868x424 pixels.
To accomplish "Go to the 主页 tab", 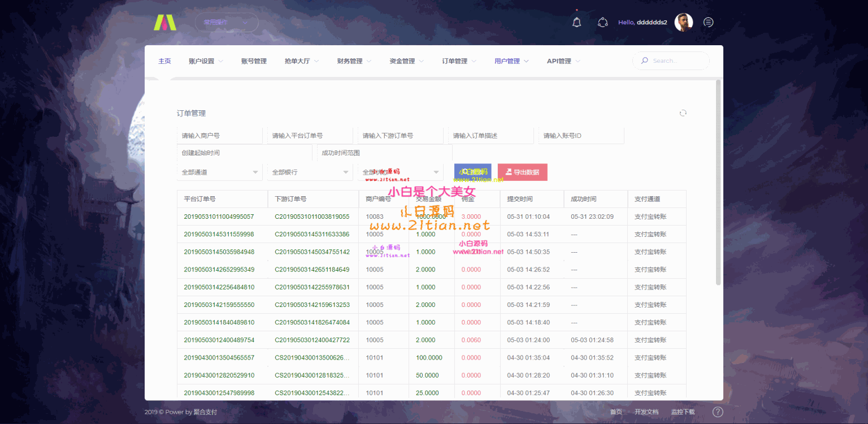I will coord(164,61).
